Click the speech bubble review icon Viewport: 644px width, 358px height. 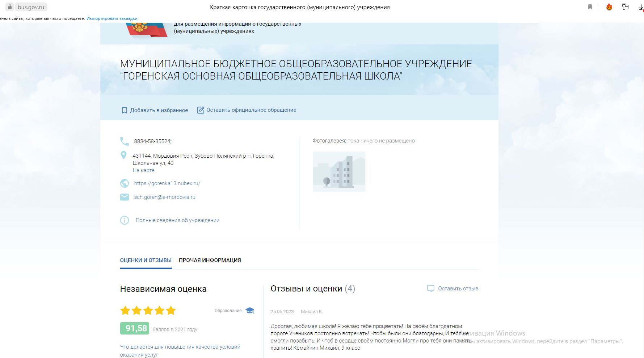click(x=430, y=289)
